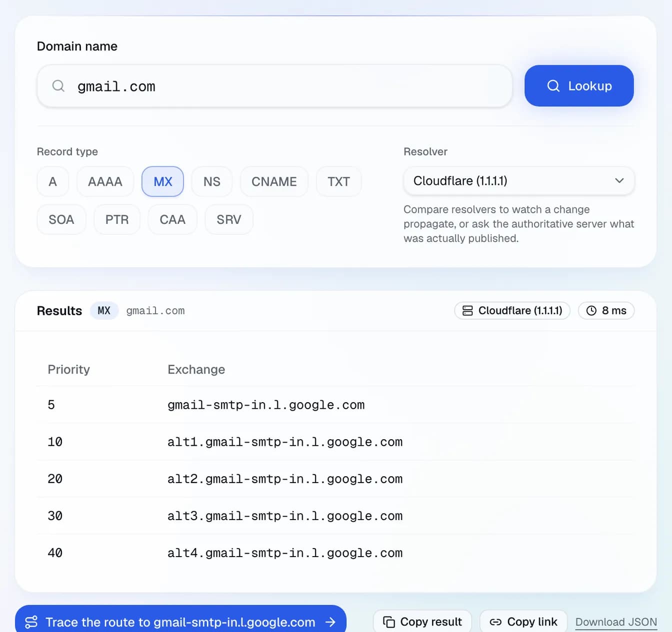Screen dimensions: 672x632
Task: Open the Cloudflare (1.1.1.1) resolver dropdown
Action: point(519,181)
